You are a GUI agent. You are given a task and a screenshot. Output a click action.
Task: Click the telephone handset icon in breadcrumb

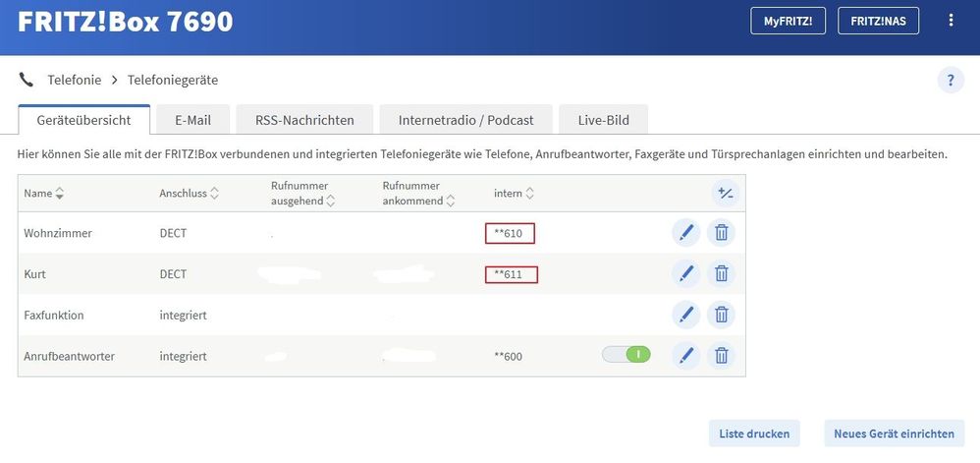tap(26, 80)
